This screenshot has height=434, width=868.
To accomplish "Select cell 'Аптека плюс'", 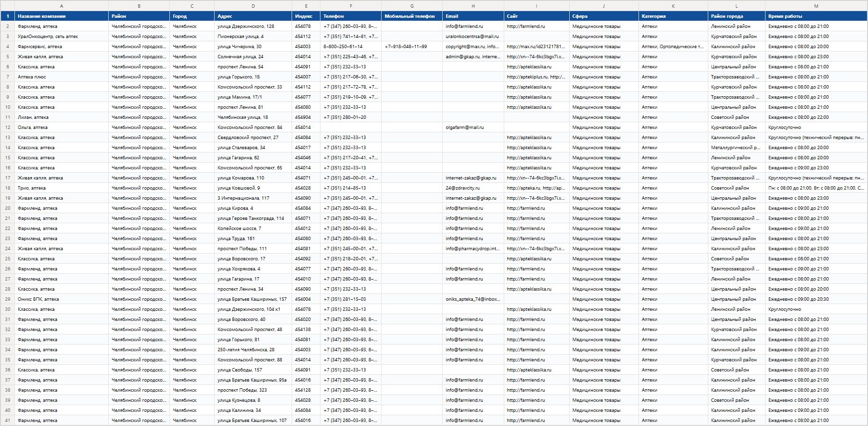I will [62, 77].
